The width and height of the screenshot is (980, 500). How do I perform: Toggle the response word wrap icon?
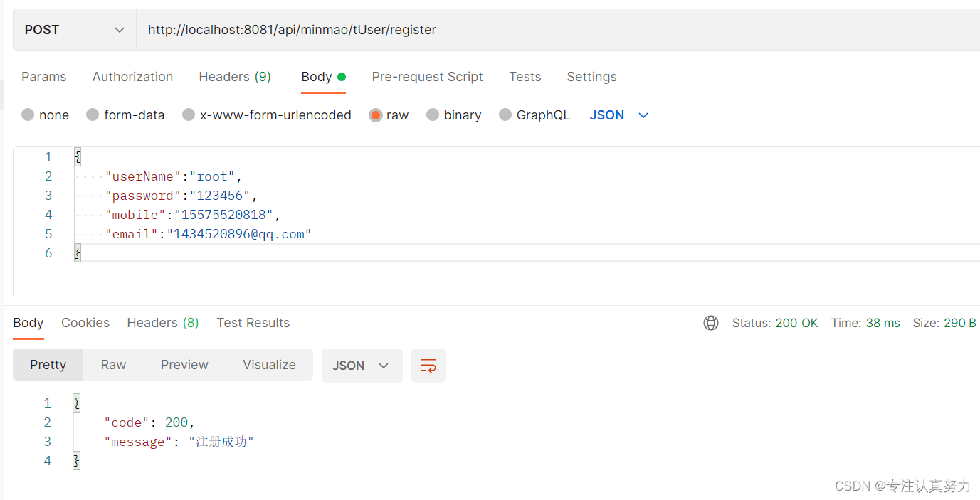[428, 366]
